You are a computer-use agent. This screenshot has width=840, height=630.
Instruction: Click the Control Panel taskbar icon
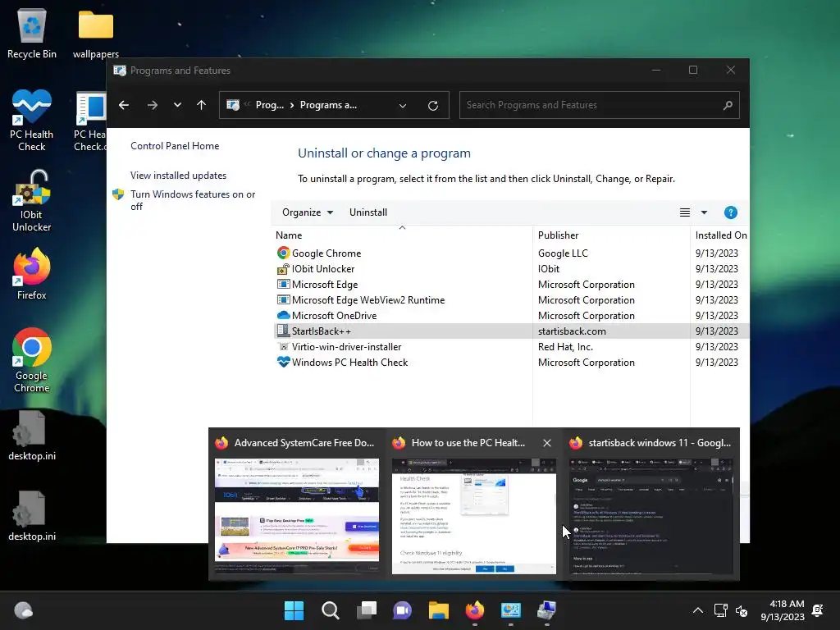[x=510, y=610]
